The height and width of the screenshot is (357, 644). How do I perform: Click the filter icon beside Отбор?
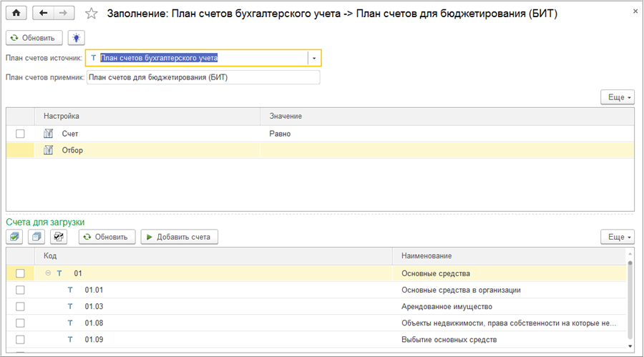(x=49, y=150)
